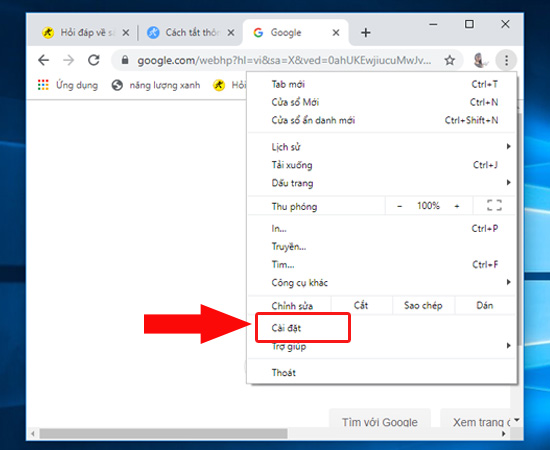Image resolution: width=550 pixels, height=450 pixels.
Task: Click the browser back arrow
Action: [x=43, y=60]
